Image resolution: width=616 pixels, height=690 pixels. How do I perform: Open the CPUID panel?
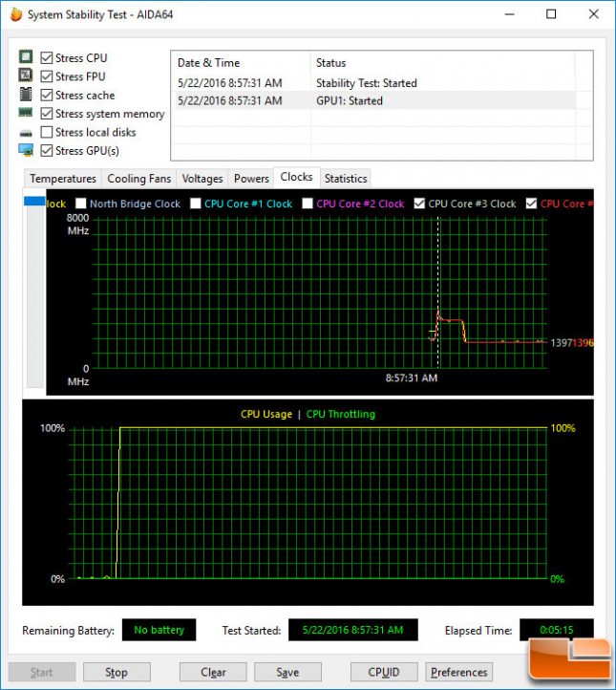[384, 672]
